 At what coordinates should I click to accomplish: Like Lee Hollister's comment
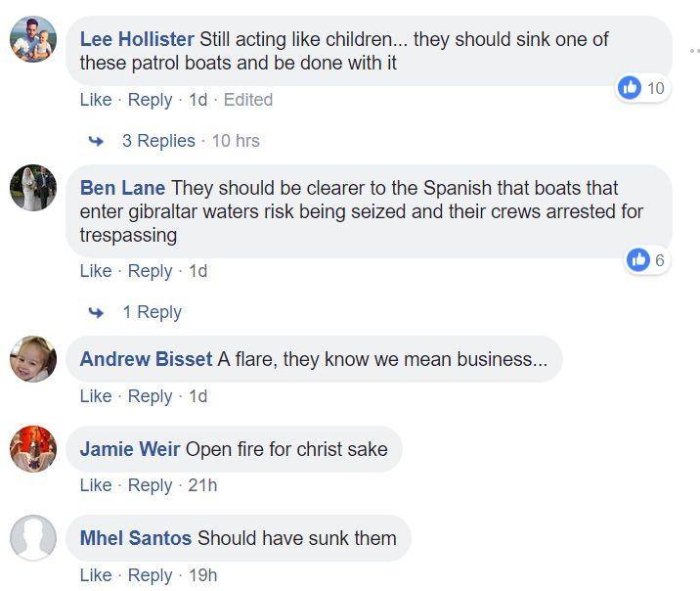pyautogui.click(x=96, y=100)
